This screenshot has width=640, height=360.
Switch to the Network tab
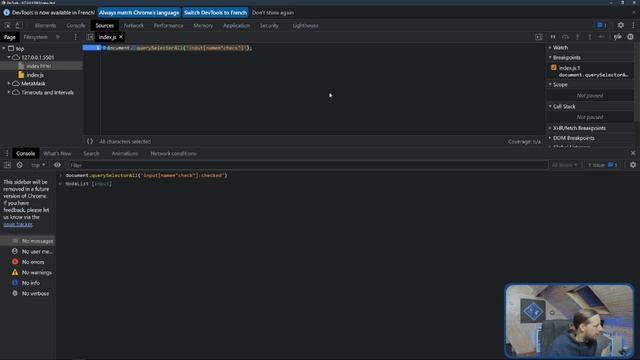coord(133,25)
